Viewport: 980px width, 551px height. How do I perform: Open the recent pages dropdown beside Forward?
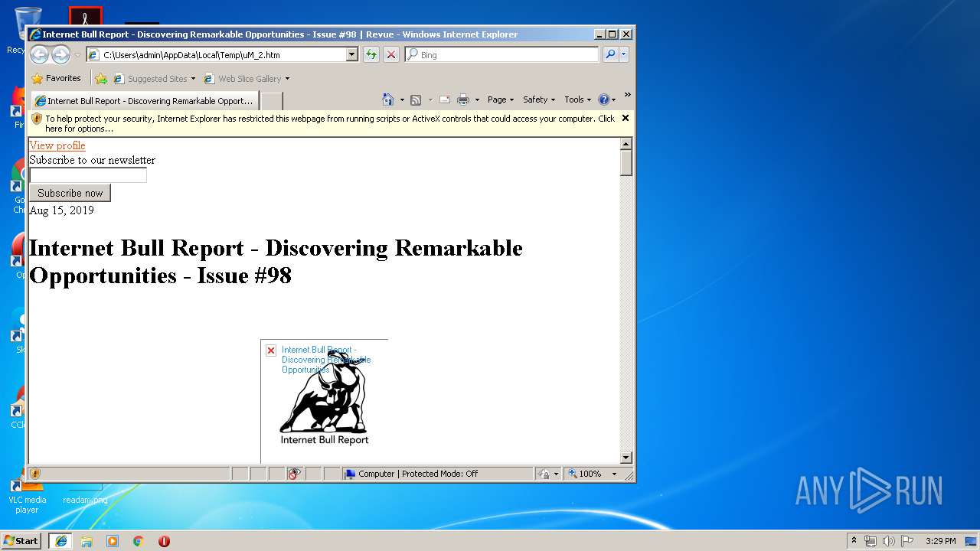point(77,55)
